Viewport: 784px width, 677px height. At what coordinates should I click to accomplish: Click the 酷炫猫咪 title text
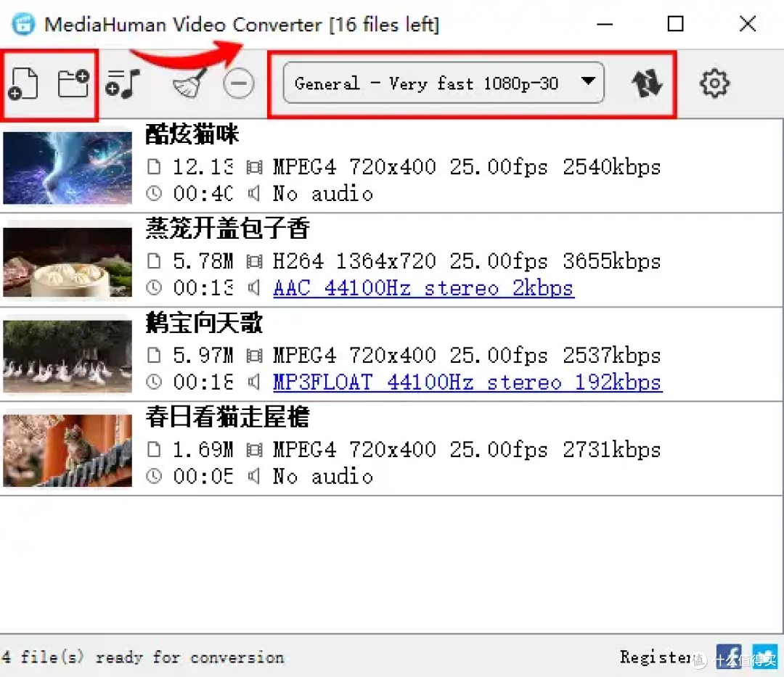[x=192, y=134]
